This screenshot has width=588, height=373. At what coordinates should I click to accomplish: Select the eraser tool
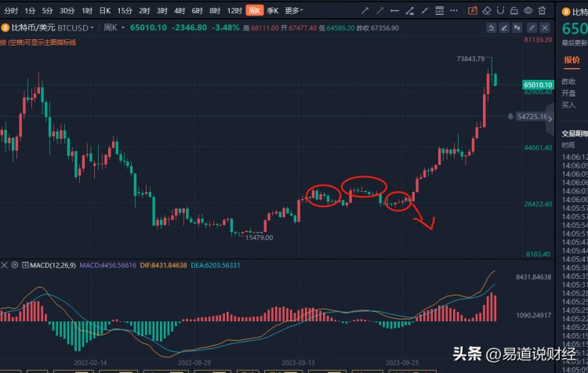[x=487, y=10]
